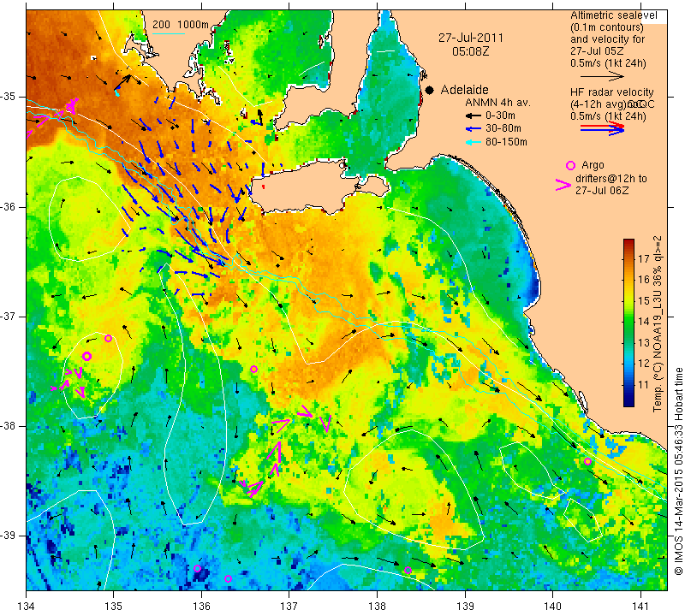Click the Argo float circle near 138.3E, 39.3S

click(408, 570)
